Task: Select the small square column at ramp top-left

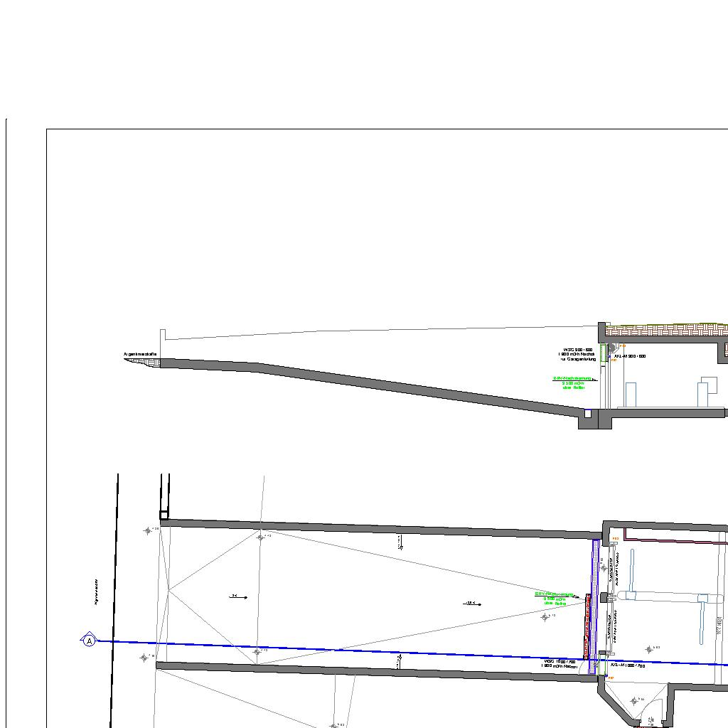Action: pos(164,515)
